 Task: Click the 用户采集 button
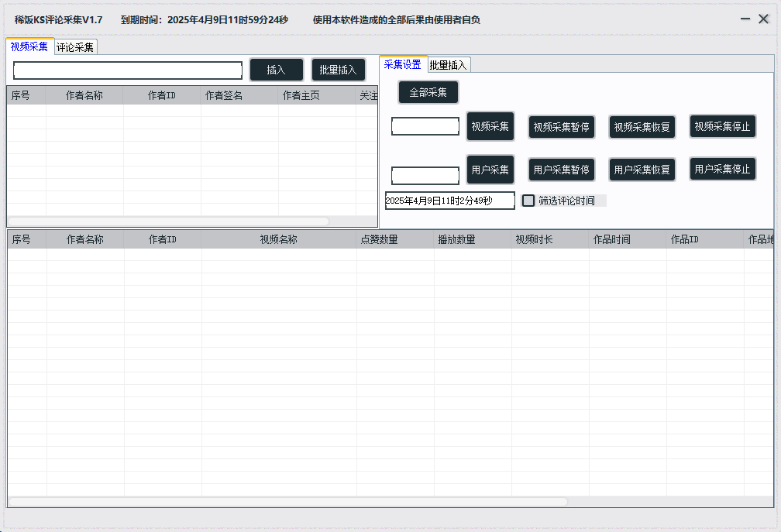pyautogui.click(x=490, y=170)
